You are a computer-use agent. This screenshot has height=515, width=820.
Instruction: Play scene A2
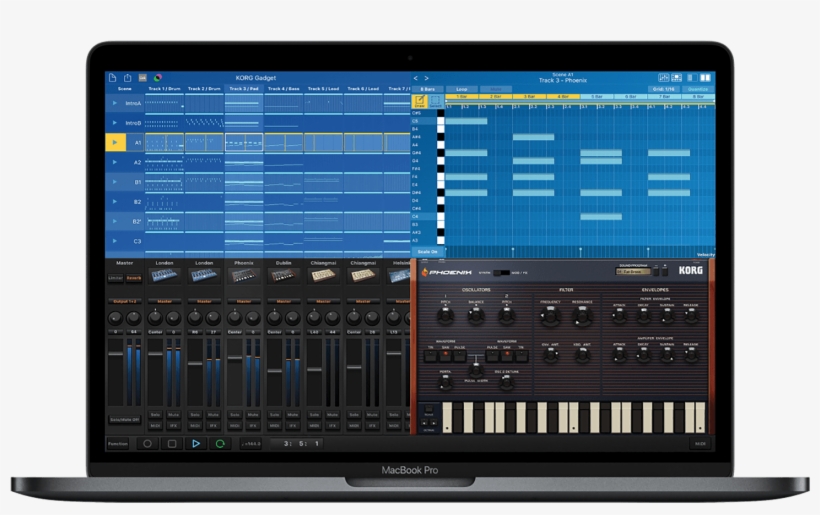click(x=115, y=162)
